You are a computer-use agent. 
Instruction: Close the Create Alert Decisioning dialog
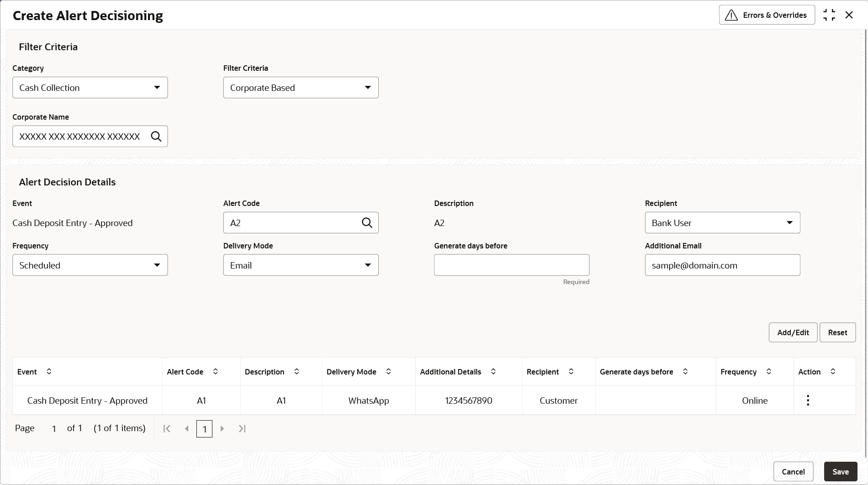[x=849, y=15]
